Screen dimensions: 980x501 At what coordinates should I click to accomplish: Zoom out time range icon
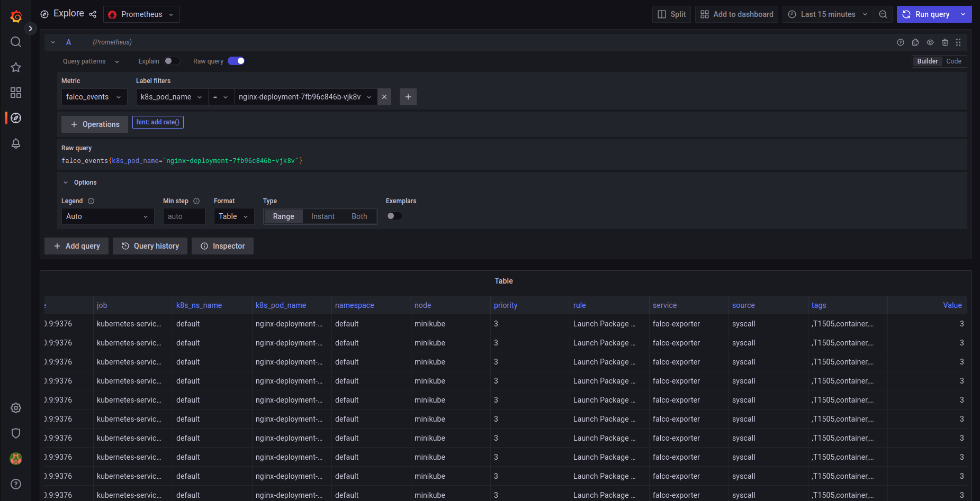point(883,14)
